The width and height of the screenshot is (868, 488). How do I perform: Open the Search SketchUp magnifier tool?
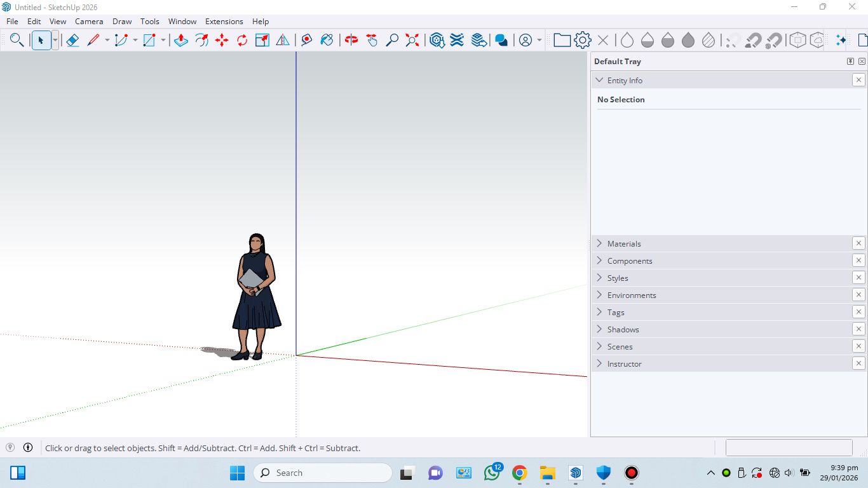pos(17,40)
